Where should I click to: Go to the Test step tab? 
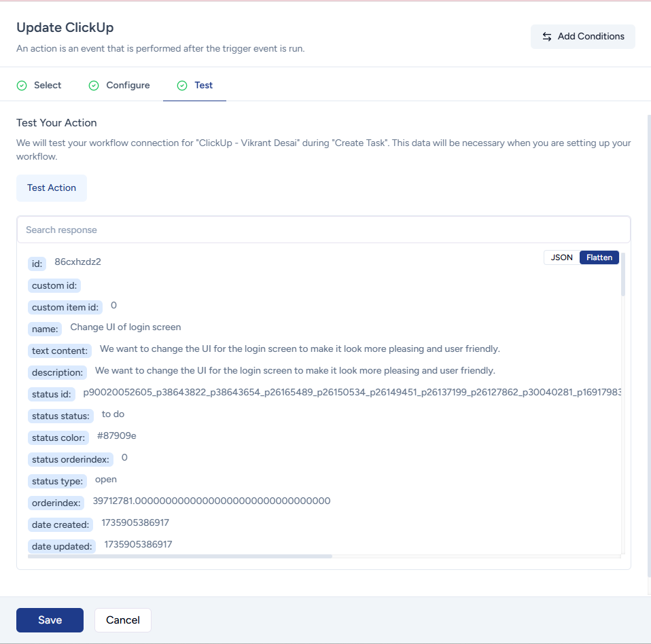203,86
